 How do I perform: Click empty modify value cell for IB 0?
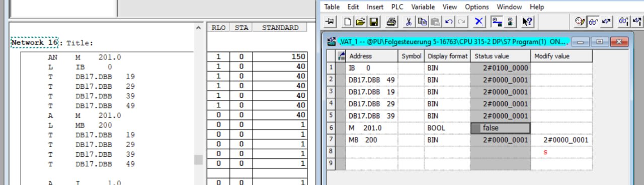click(x=561, y=68)
